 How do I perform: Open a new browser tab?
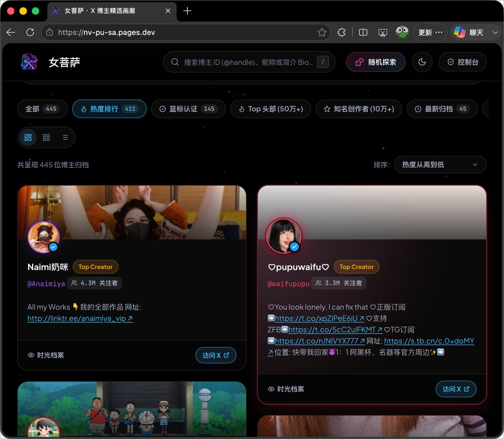tap(187, 11)
